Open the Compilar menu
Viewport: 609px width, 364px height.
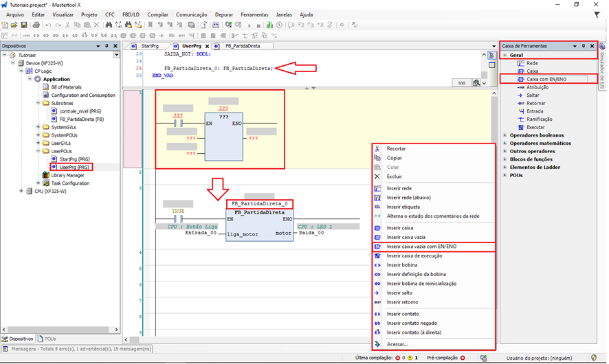(157, 14)
